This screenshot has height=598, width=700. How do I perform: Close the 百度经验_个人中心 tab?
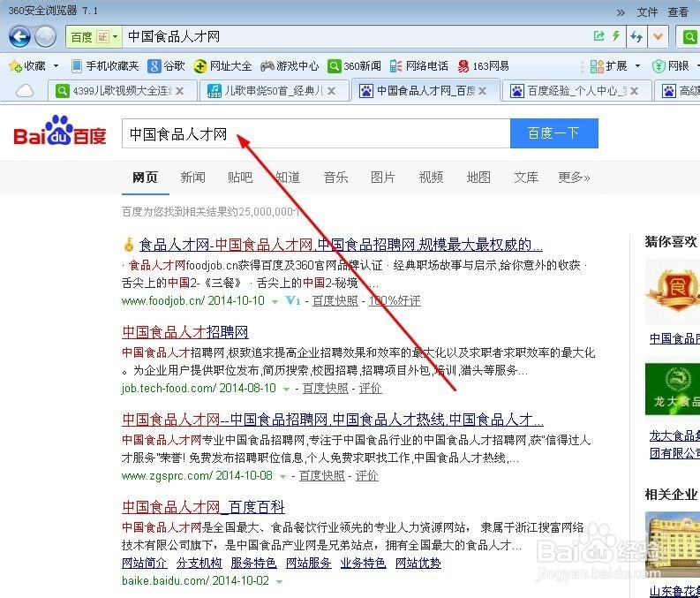tap(634, 91)
